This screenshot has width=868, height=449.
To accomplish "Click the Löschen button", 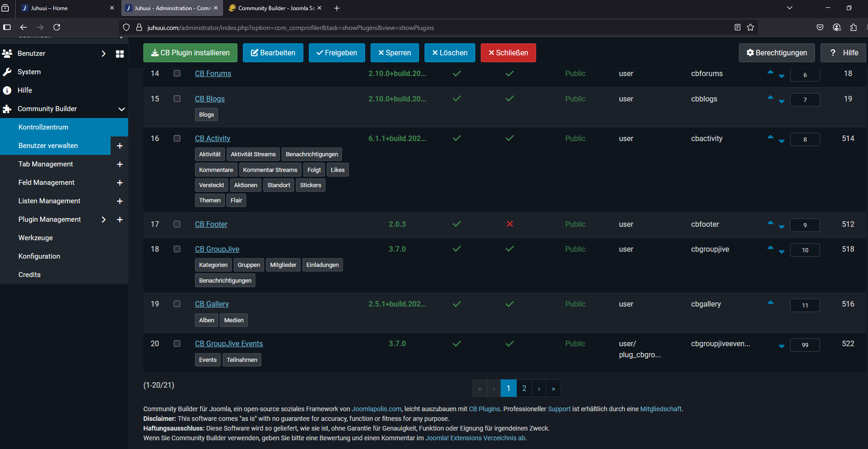I will tap(450, 53).
